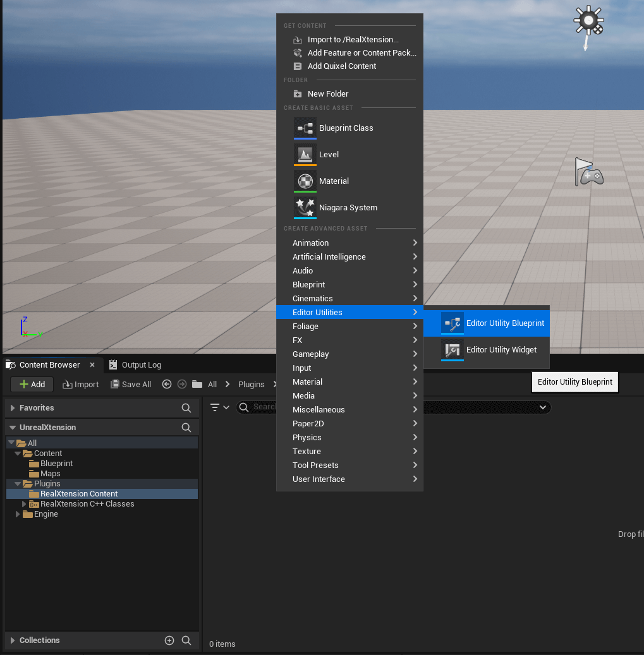The height and width of the screenshot is (655, 644).
Task: Collapse the Plugins folder tree node
Action: (x=18, y=484)
